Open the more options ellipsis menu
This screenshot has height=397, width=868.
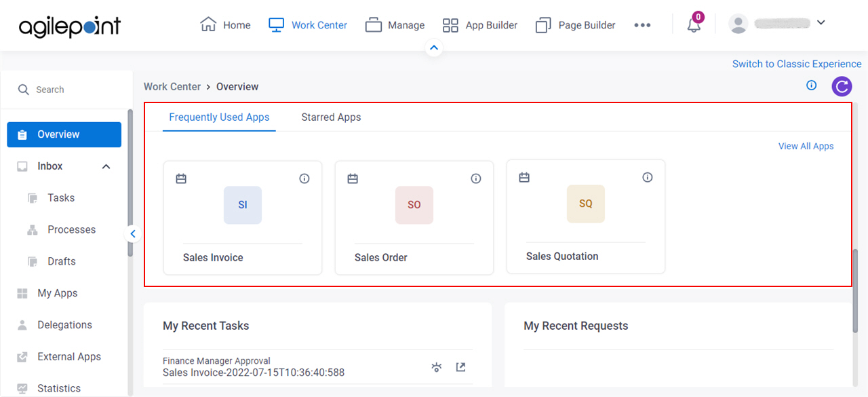[642, 25]
